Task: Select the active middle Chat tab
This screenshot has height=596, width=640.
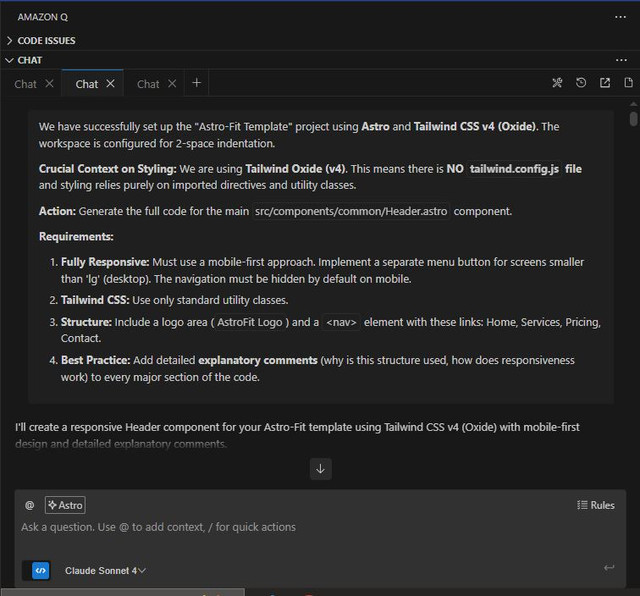Action: click(x=87, y=84)
